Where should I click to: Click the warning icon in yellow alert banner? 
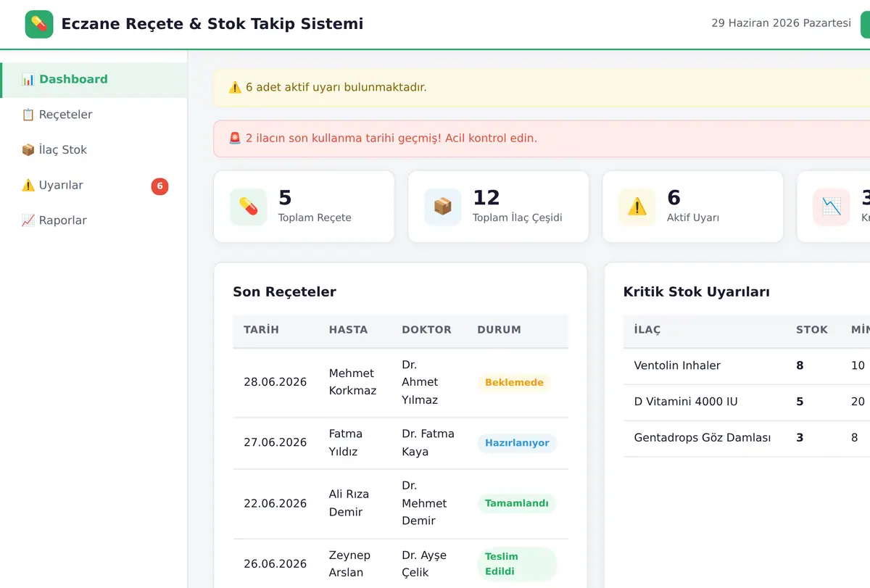tap(235, 88)
